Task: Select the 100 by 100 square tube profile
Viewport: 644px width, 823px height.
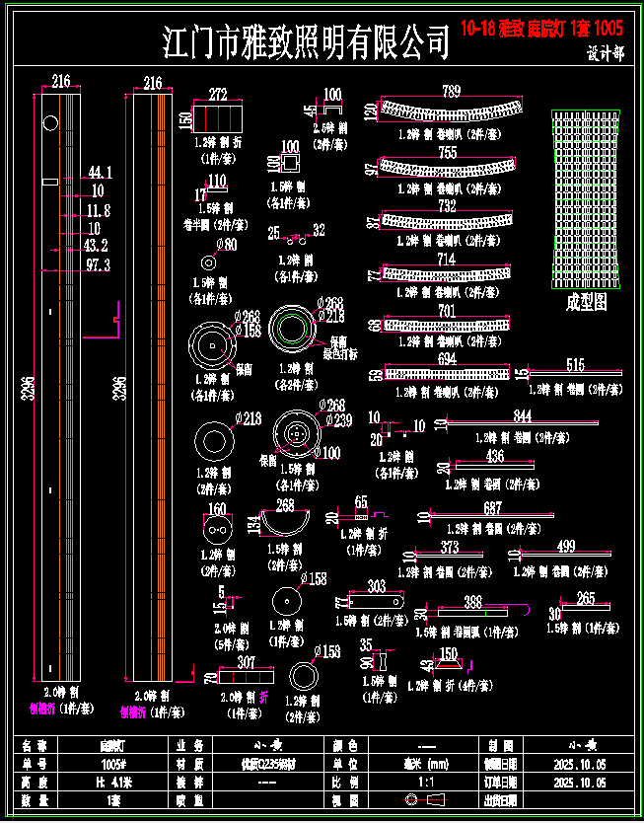Action: pyautogui.click(x=290, y=165)
